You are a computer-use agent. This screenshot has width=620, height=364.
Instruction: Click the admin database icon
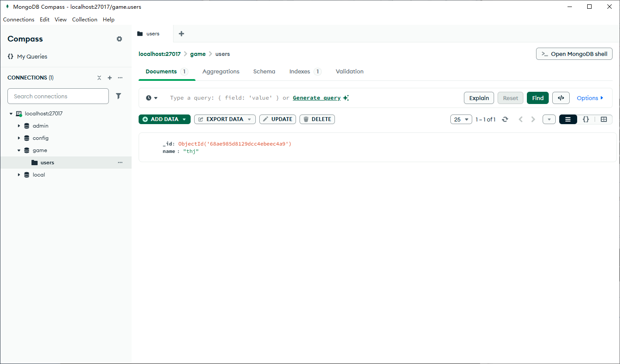pyautogui.click(x=27, y=126)
